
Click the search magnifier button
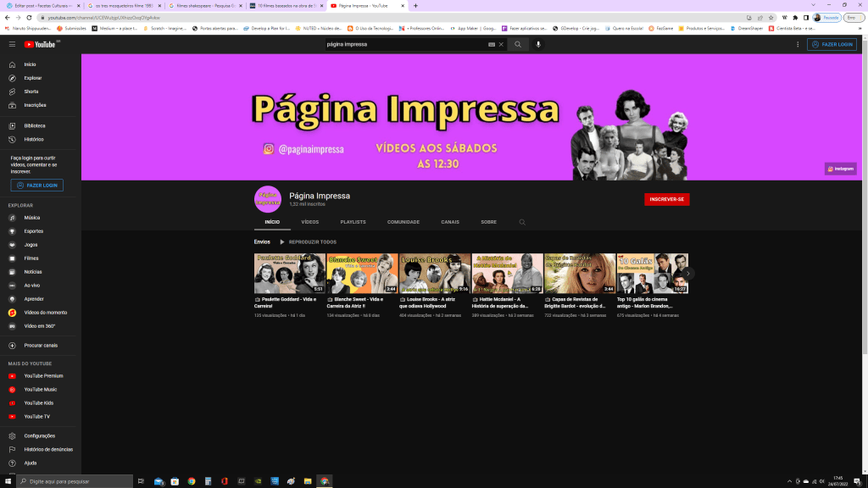[x=518, y=44]
